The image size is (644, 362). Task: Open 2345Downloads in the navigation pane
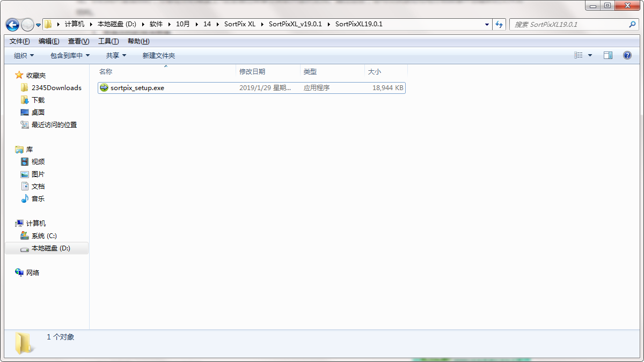56,87
